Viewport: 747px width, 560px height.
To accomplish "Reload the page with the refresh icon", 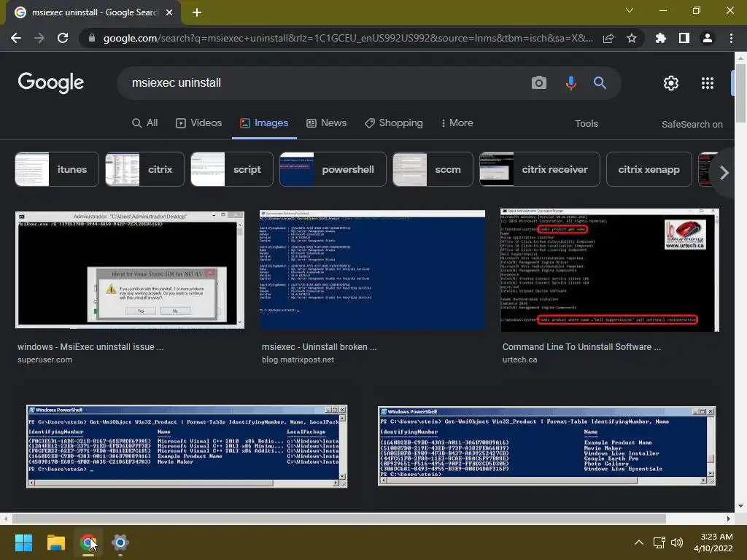I will tap(63, 38).
